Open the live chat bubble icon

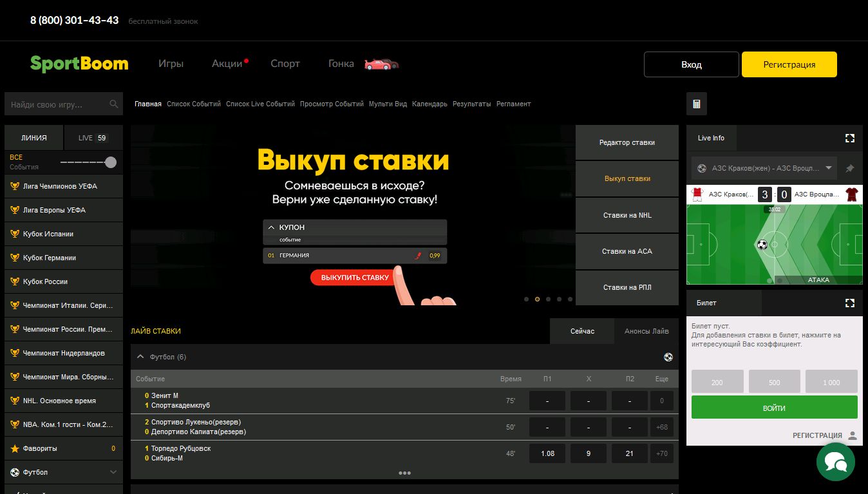pos(835,461)
